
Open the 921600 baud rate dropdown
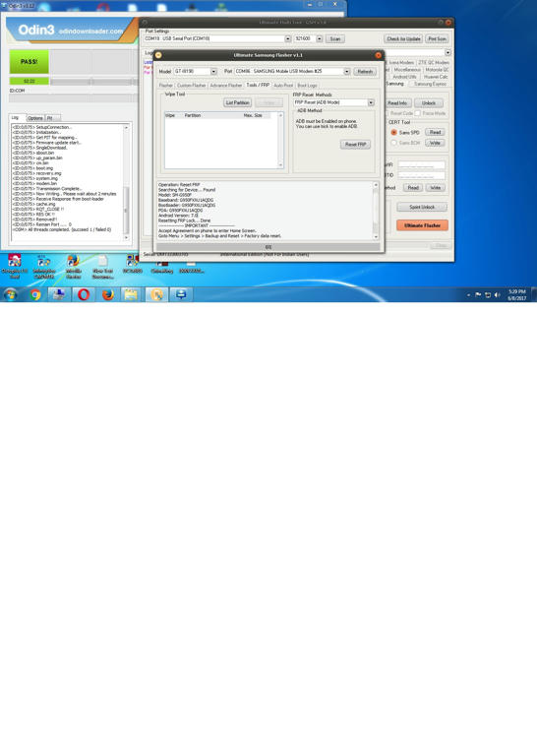319,38
